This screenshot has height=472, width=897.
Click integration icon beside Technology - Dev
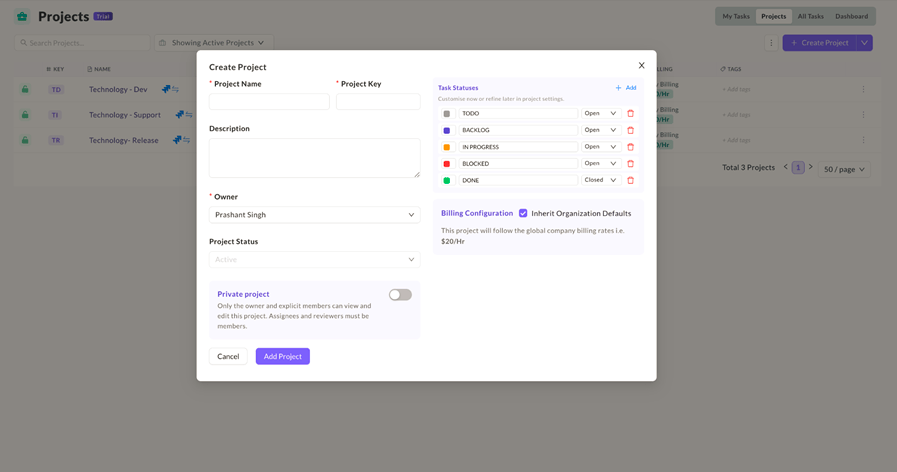click(x=170, y=89)
